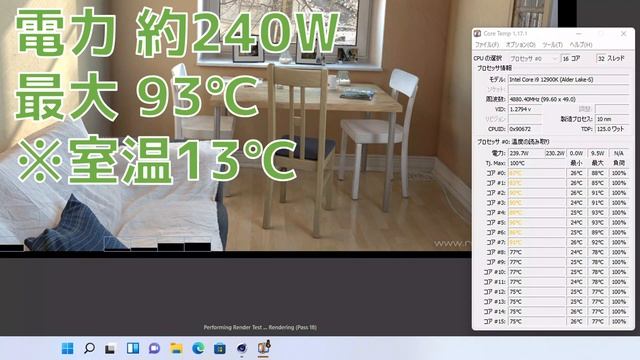This screenshot has height=360, width=640.
Task: Click the N/A power reading
Action: [619, 153]
